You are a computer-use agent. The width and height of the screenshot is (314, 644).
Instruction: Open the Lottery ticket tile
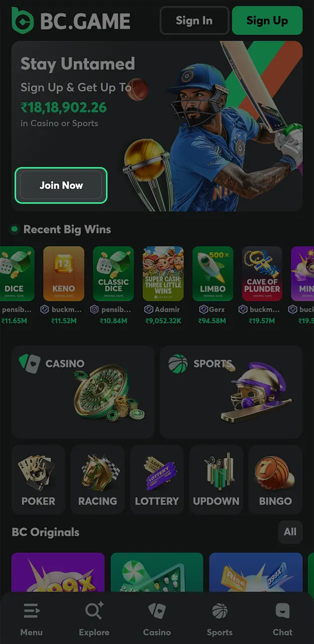tap(157, 479)
